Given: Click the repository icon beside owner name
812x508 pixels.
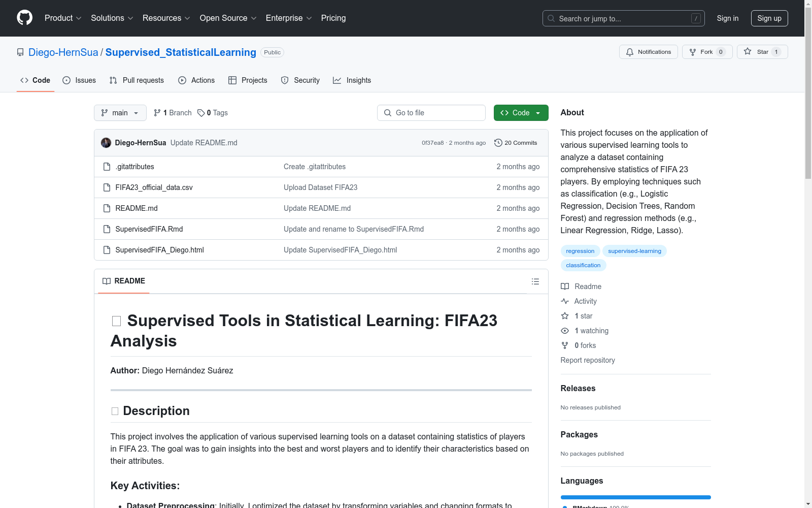Looking at the screenshot, I should [x=20, y=52].
